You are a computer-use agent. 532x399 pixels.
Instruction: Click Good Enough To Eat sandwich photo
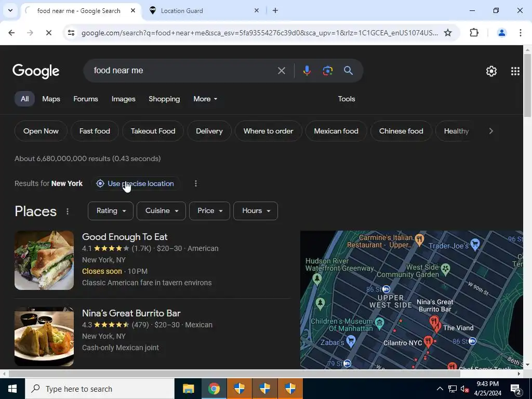coord(44,260)
